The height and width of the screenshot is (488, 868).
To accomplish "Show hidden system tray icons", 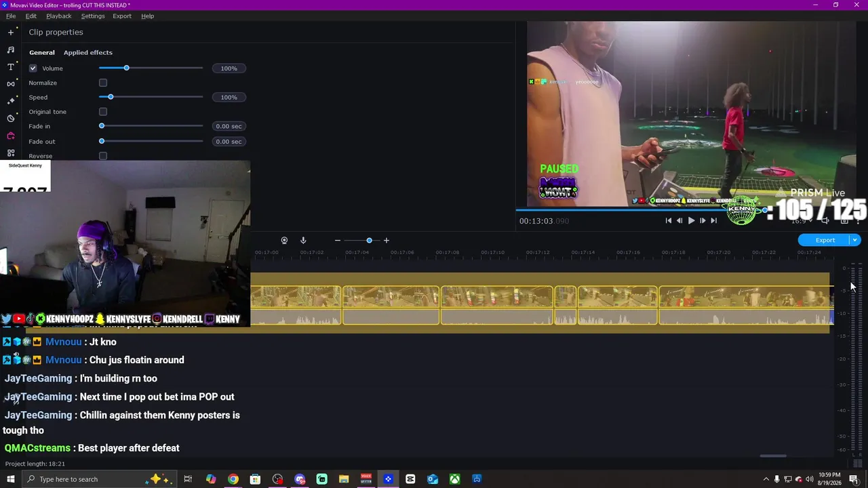I will [766, 479].
